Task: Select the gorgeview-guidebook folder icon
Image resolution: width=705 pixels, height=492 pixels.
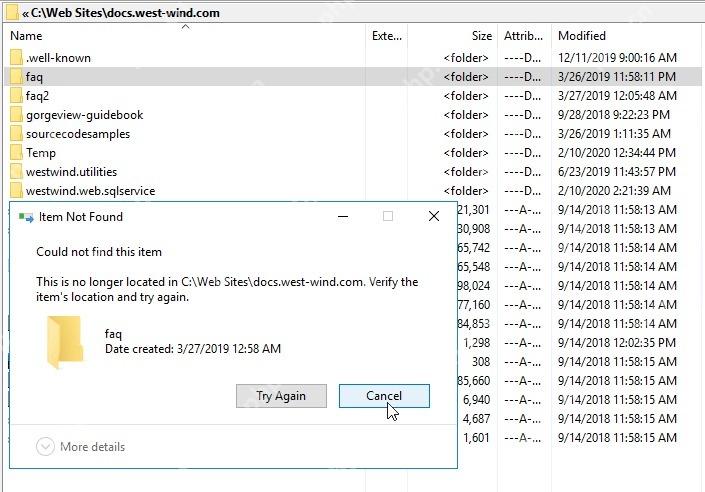Action: (16, 115)
